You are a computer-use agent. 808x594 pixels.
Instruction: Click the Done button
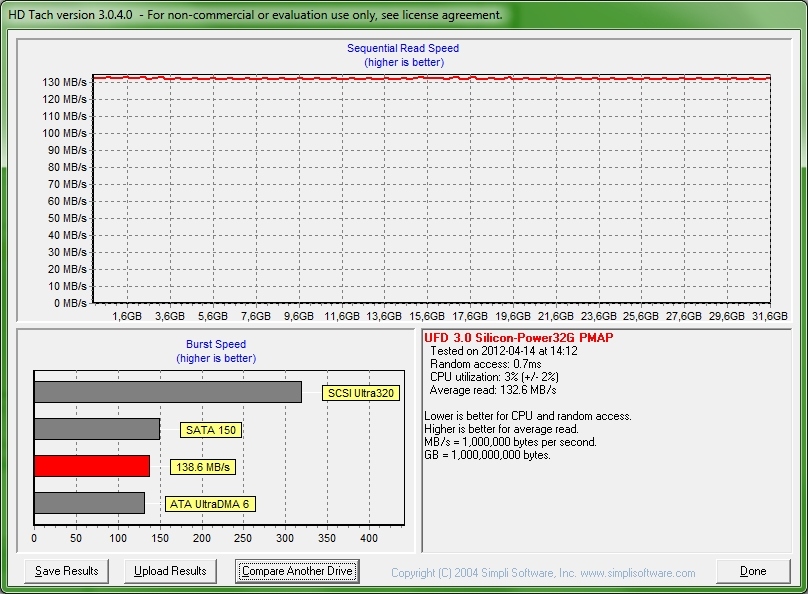(753, 571)
